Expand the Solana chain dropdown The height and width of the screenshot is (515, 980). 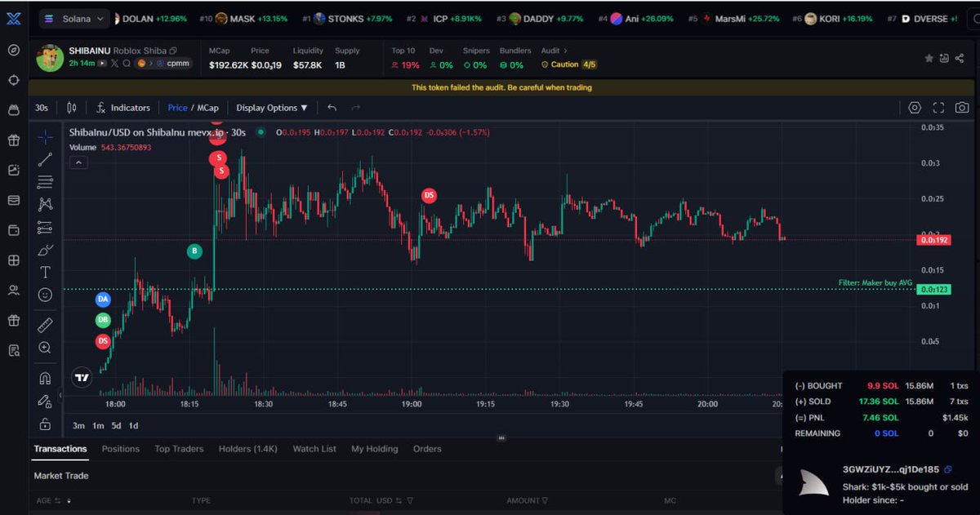pyautogui.click(x=75, y=18)
